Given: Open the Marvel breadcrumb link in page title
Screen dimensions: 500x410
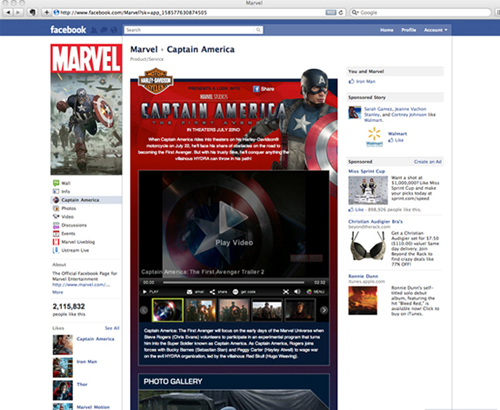Looking at the screenshot, I should coord(144,49).
